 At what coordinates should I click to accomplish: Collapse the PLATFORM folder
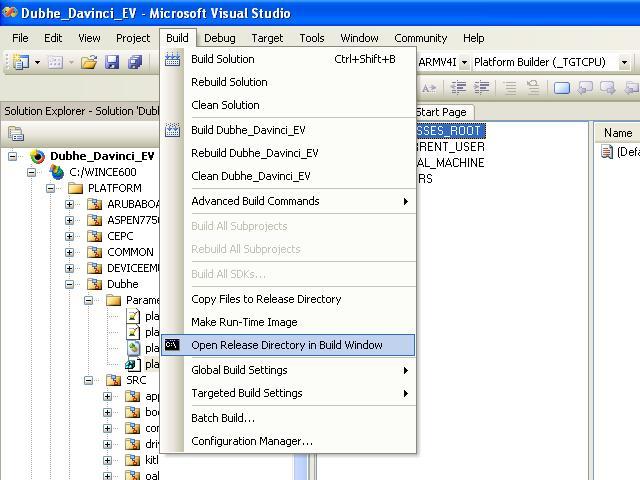point(50,188)
